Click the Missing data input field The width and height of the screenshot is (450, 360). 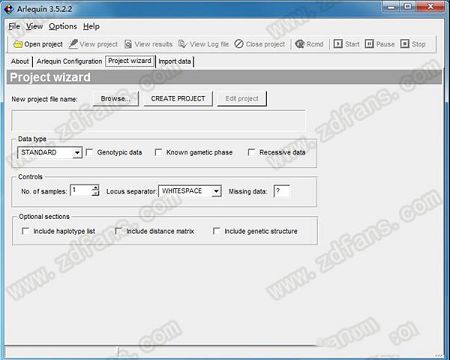[x=282, y=191]
